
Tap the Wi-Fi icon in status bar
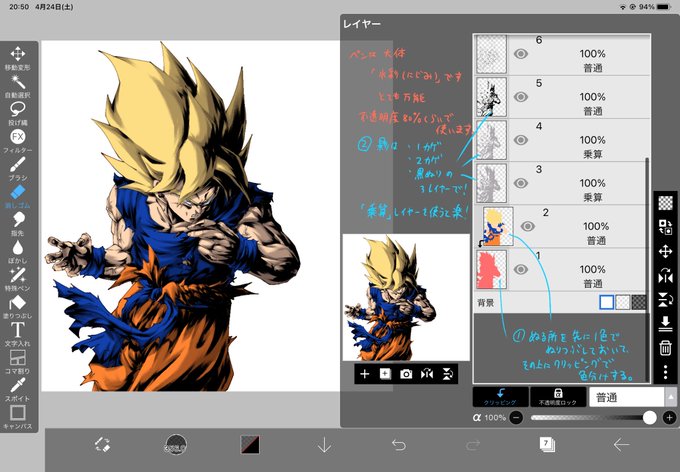623,7
